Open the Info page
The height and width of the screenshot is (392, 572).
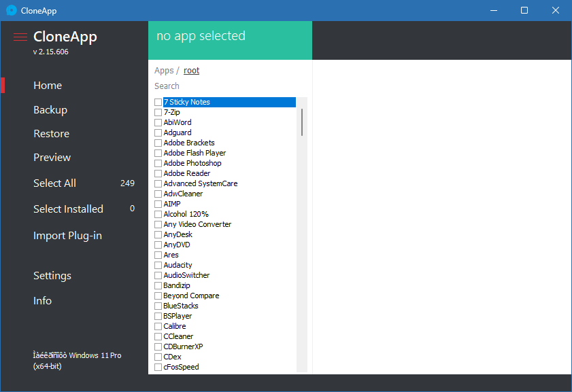pyautogui.click(x=42, y=300)
